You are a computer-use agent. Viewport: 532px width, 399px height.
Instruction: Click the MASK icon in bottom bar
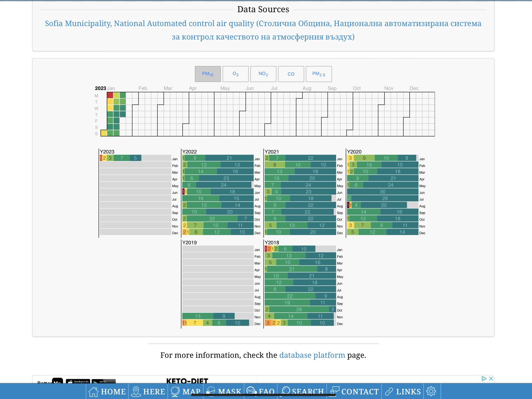[x=211, y=391]
